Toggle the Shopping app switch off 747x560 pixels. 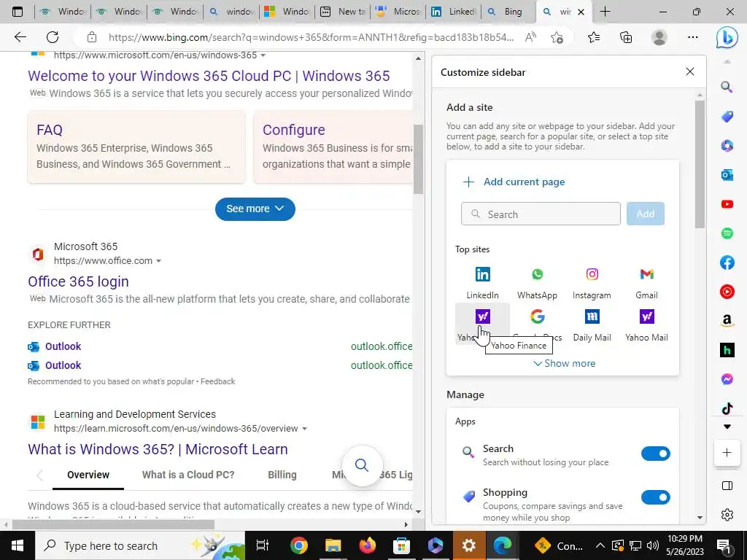[655, 497]
